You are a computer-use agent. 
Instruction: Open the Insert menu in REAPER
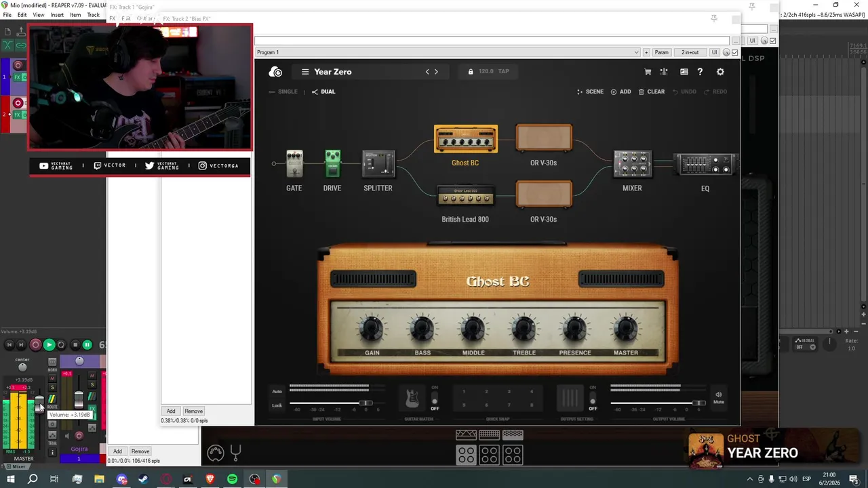point(57,15)
